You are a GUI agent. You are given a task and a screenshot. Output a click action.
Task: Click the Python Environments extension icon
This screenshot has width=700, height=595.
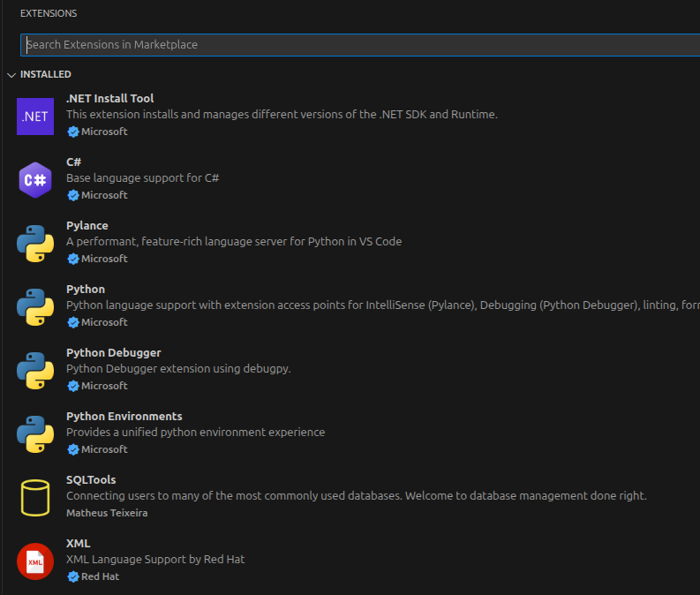coord(35,434)
